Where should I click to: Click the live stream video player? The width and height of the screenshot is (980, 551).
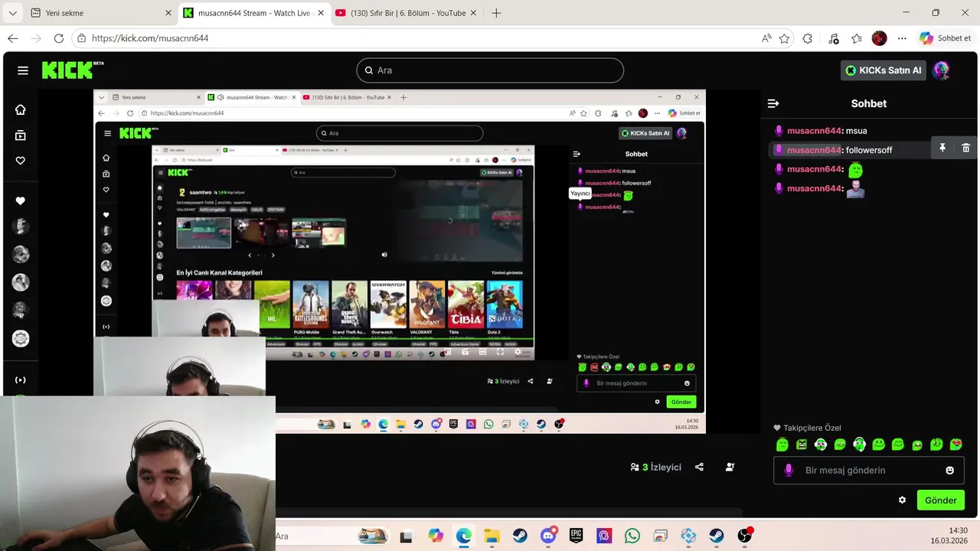pos(400,262)
